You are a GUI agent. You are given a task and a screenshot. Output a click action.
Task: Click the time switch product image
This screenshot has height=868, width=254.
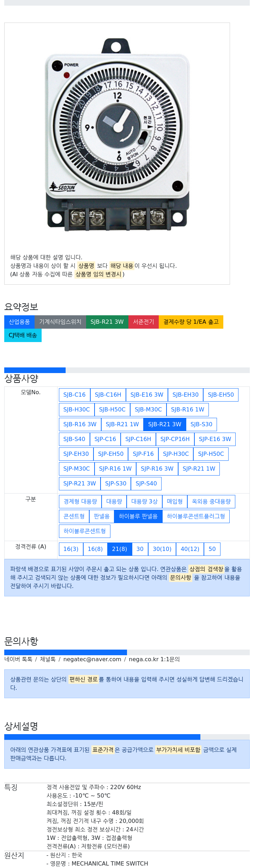[117, 136]
